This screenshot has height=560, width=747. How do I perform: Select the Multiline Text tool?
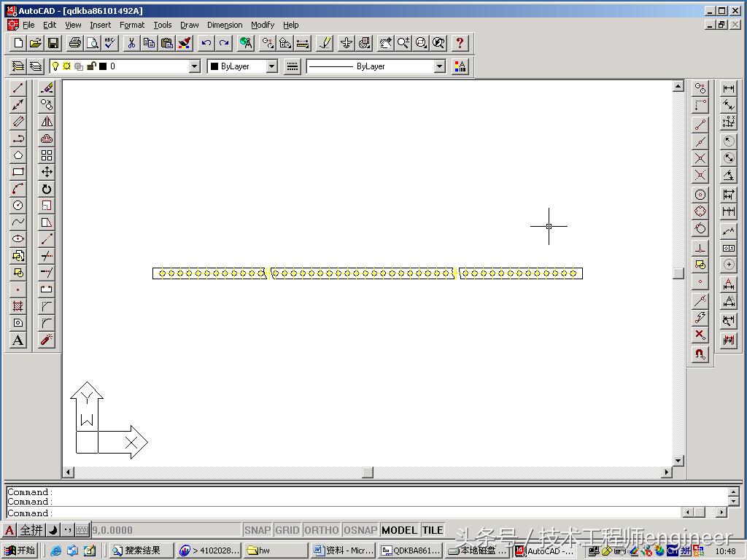tap(18, 340)
